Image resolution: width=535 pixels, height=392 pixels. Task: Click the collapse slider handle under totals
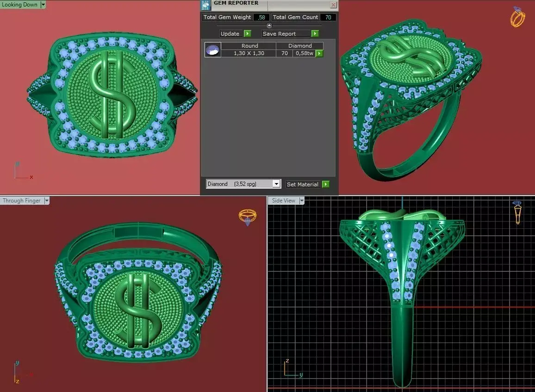pyautogui.click(x=269, y=25)
